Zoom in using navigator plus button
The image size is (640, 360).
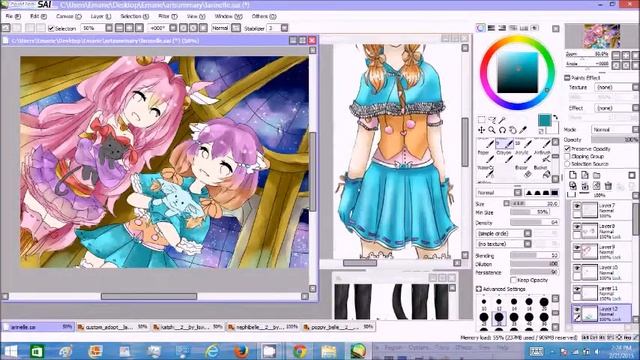[x=626, y=55]
